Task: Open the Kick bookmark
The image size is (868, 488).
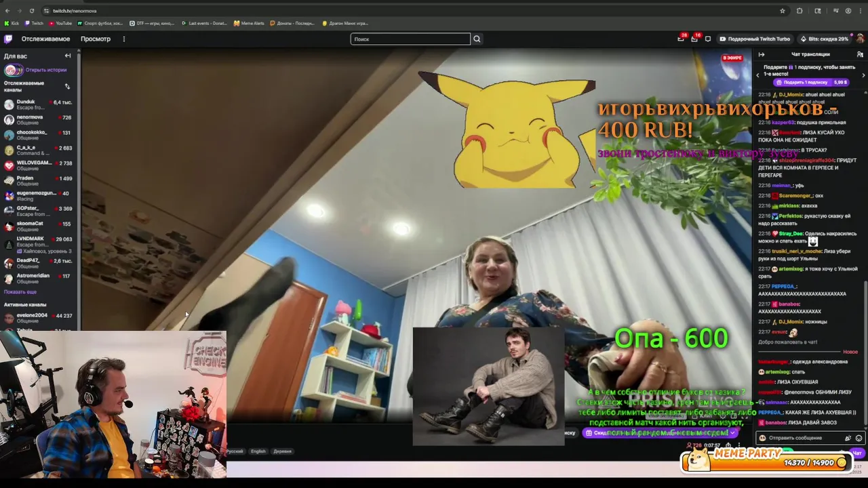Action: coord(12,23)
